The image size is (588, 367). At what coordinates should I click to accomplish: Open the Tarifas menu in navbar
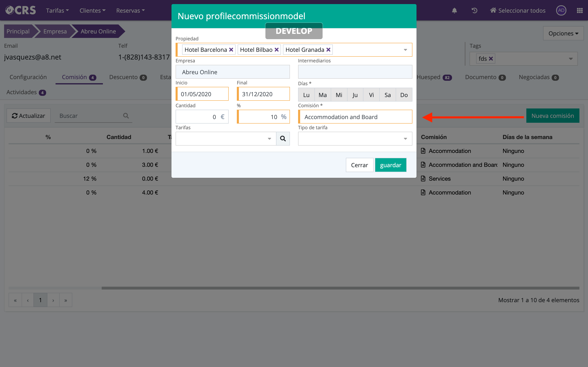tap(57, 10)
